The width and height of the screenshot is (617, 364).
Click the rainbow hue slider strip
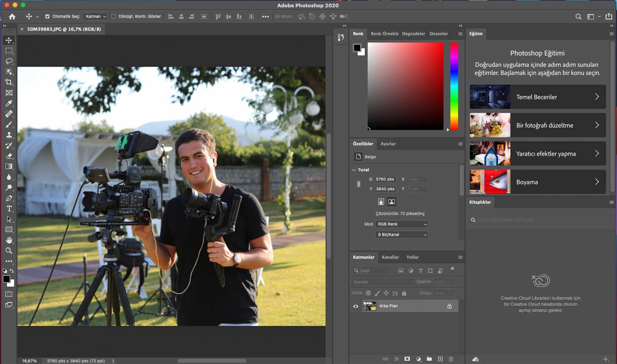pyautogui.click(x=454, y=86)
